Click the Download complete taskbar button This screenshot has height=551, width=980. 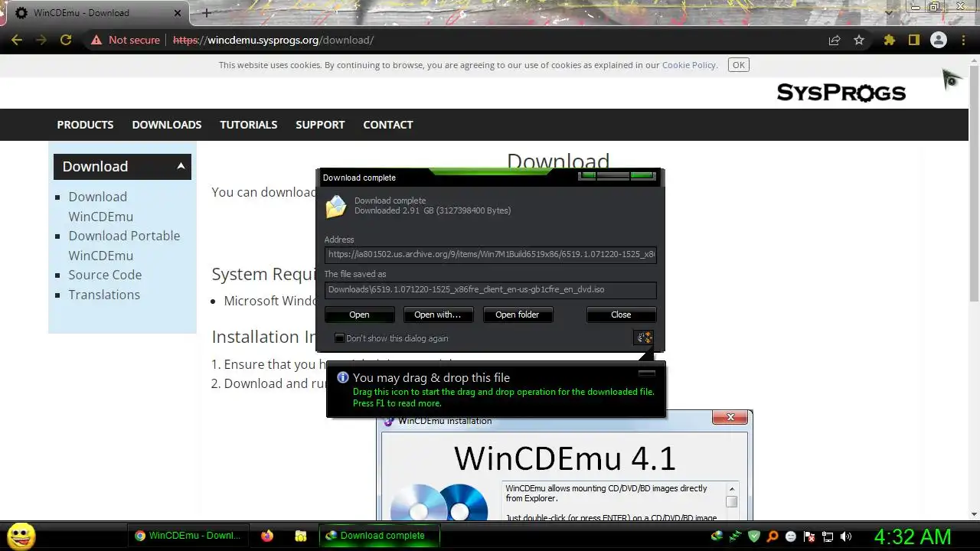pyautogui.click(x=380, y=536)
